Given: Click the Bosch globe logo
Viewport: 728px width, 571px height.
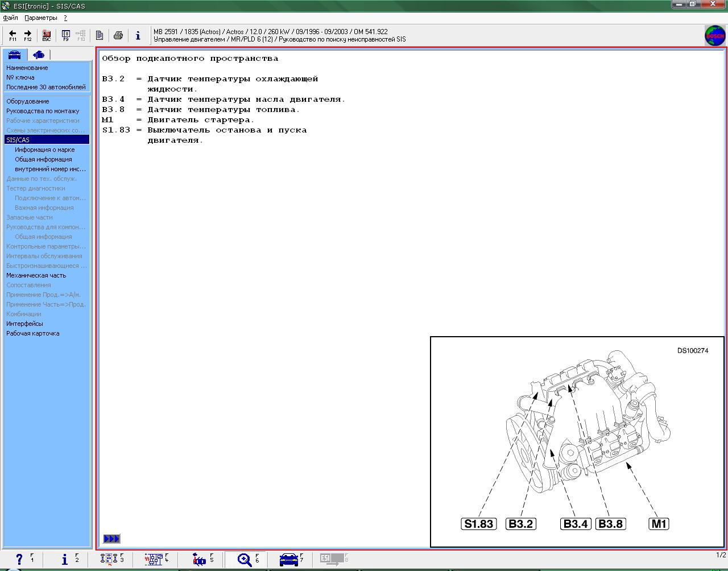Looking at the screenshot, I should click(715, 35).
